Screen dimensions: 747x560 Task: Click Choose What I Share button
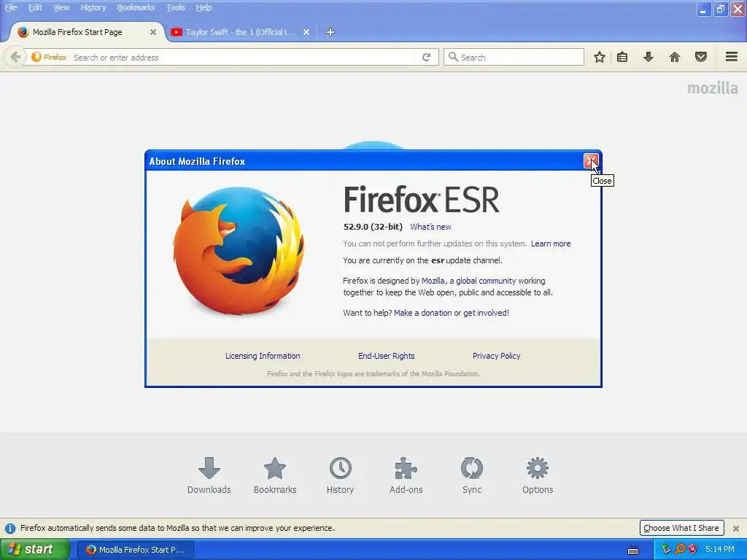tap(681, 528)
